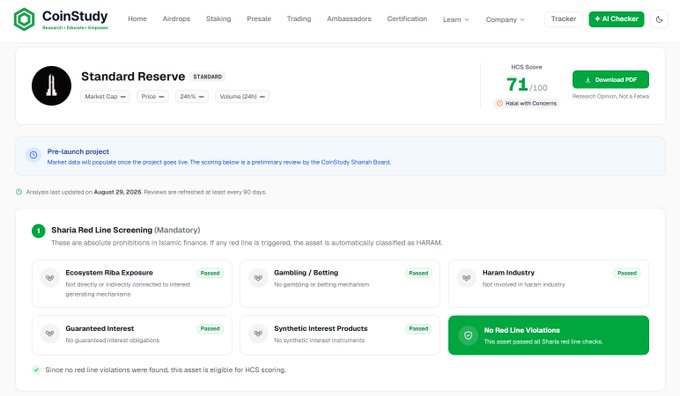Click the warning icon beside Halal with Concerns
680x396 pixels.
point(500,103)
